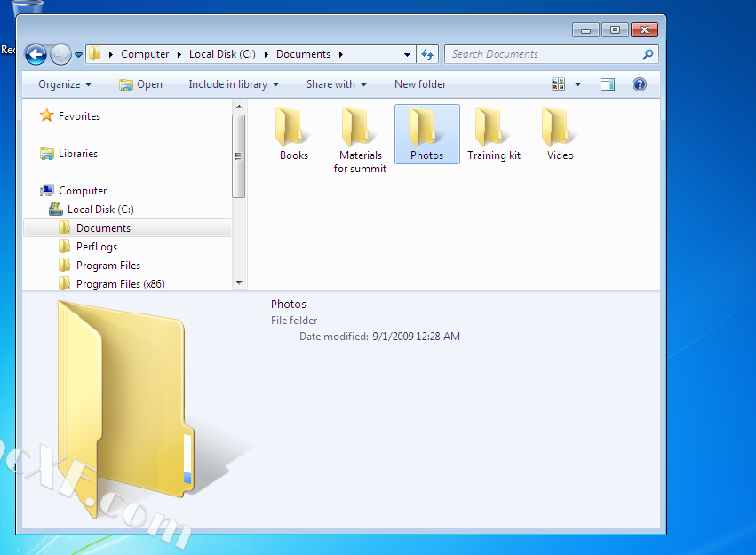Toggle the preview pane icon
Screen dimensions: 756x555
pyautogui.click(x=608, y=84)
